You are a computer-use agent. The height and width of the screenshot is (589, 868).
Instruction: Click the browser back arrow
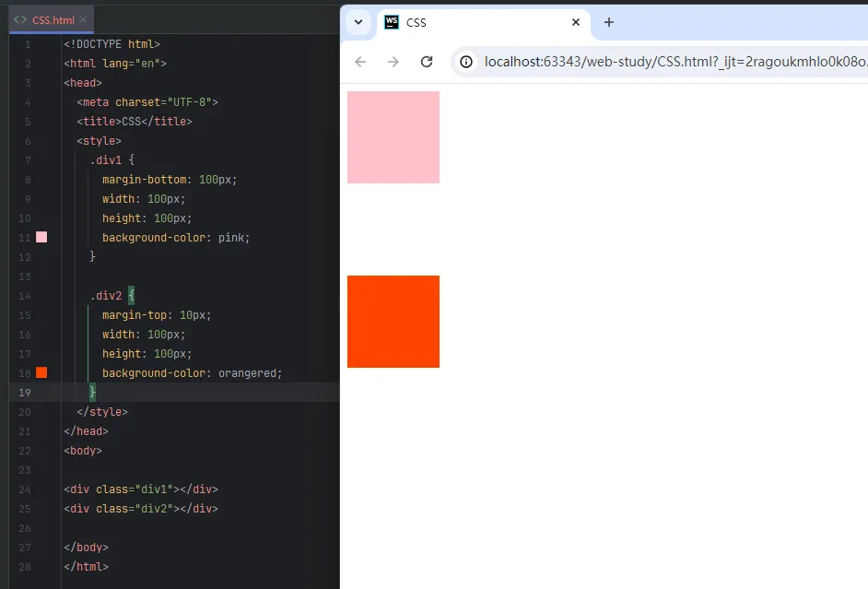click(360, 62)
